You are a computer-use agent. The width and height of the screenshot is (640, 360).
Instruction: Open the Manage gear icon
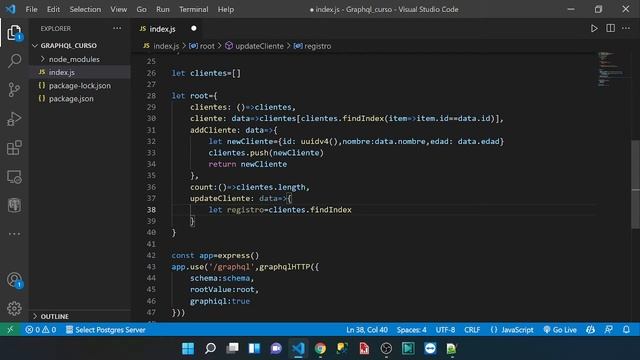[14, 308]
